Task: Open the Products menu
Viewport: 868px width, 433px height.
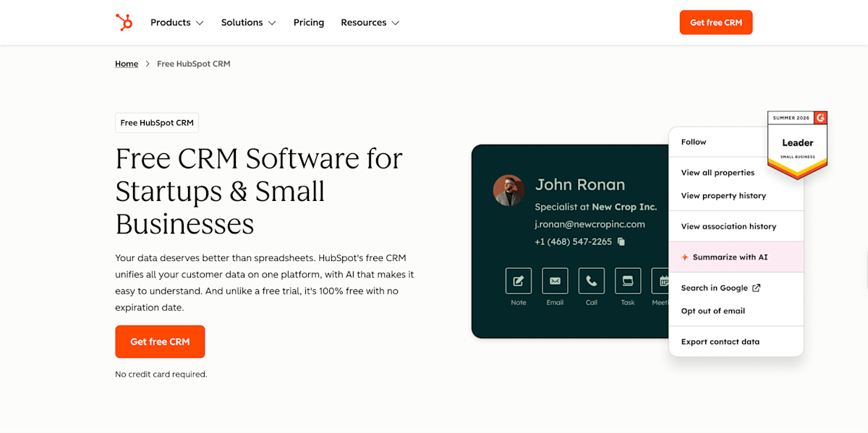Action: tap(177, 22)
